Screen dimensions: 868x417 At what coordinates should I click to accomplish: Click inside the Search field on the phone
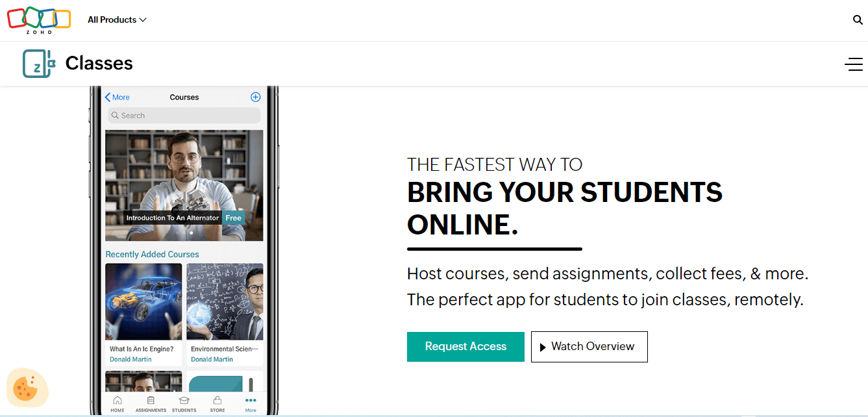coord(184,115)
